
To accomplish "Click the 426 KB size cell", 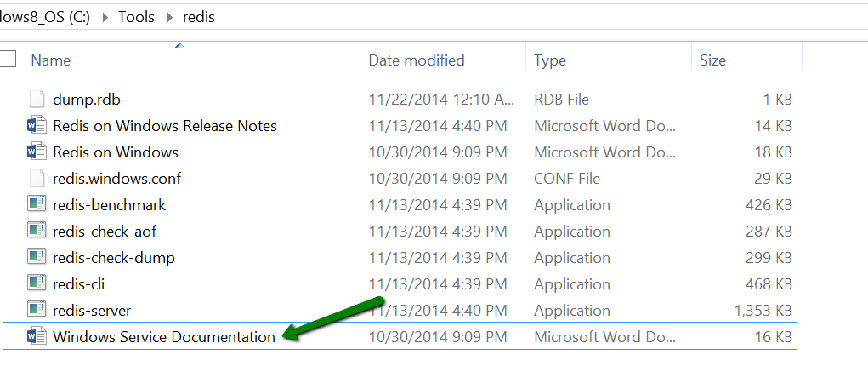I will click(769, 205).
